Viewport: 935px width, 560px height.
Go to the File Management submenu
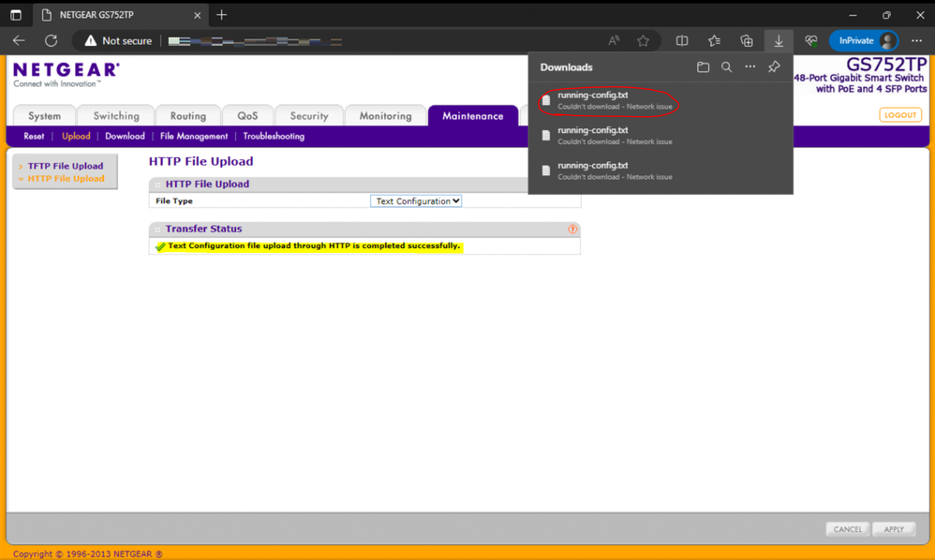click(x=194, y=137)
